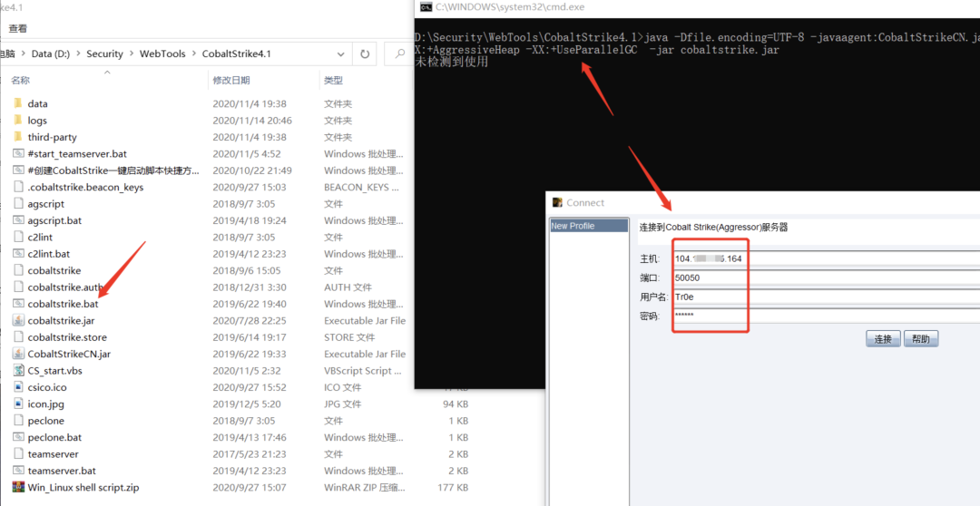Image resolution: width=980 pixels, height=506 pixels.
Task: Click the CS_start.vbs script icon
Action: [x=18, y=371]
